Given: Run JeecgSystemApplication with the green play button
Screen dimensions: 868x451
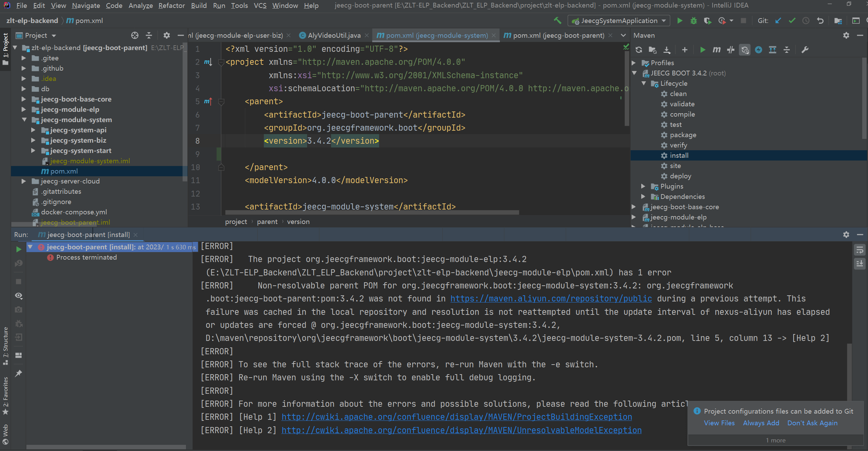Looking at the screenshot, I should tap(679, 21).
